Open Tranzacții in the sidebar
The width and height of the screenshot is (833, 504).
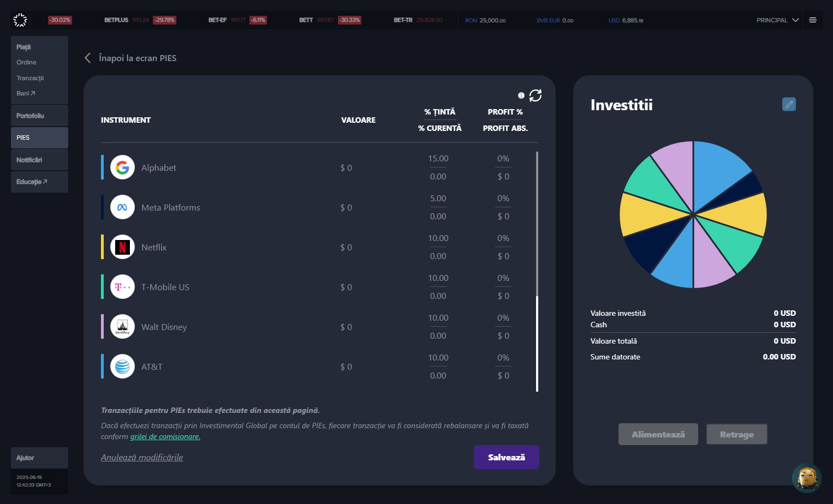[x=30, y=78]
